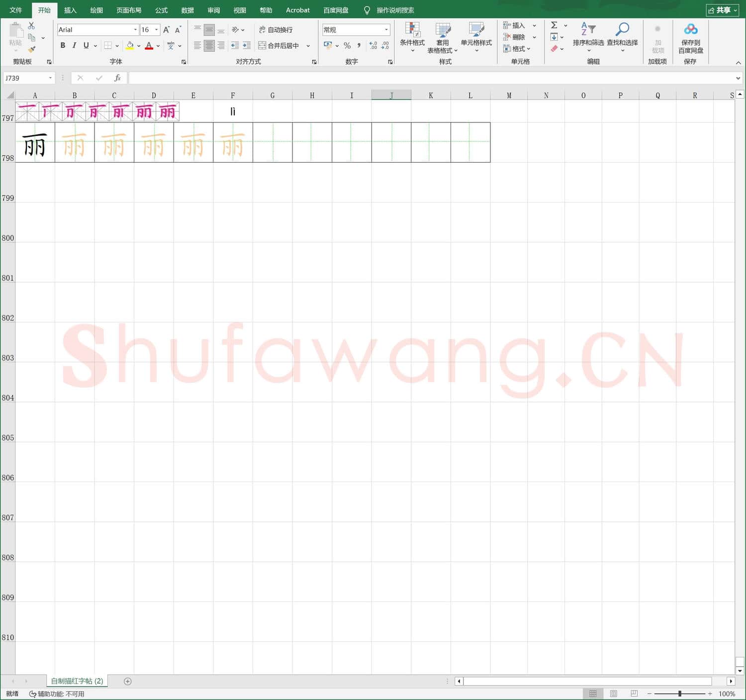Apply comma style
This screenshot has height=700, width=746.
tap(359, 45)
